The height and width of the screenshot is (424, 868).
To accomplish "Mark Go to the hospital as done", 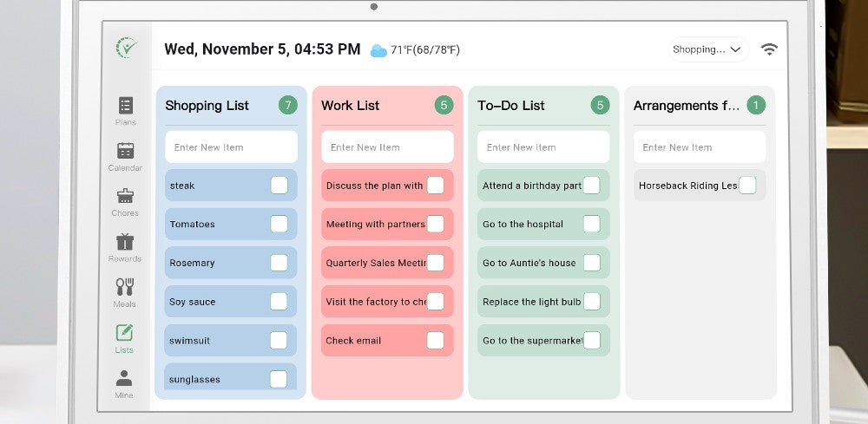I will tap(591, 224).
